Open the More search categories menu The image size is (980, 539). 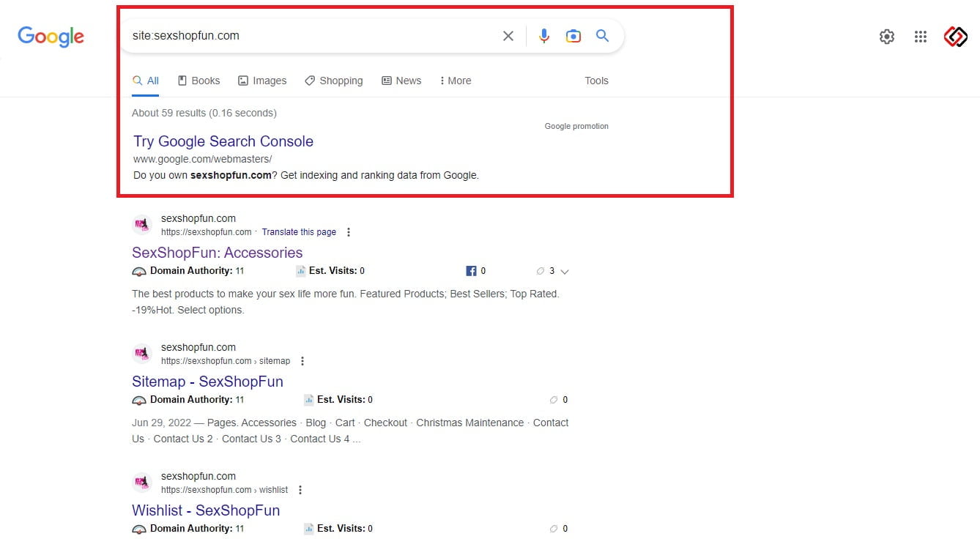point(456,81)
